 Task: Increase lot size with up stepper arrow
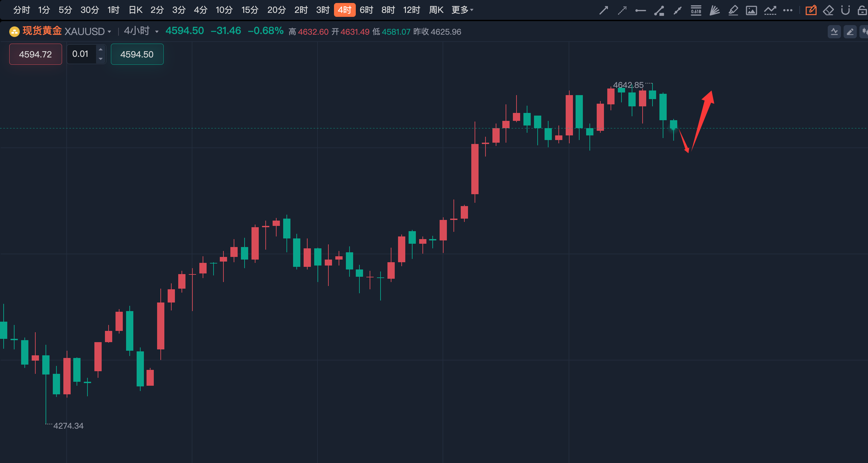100,50
